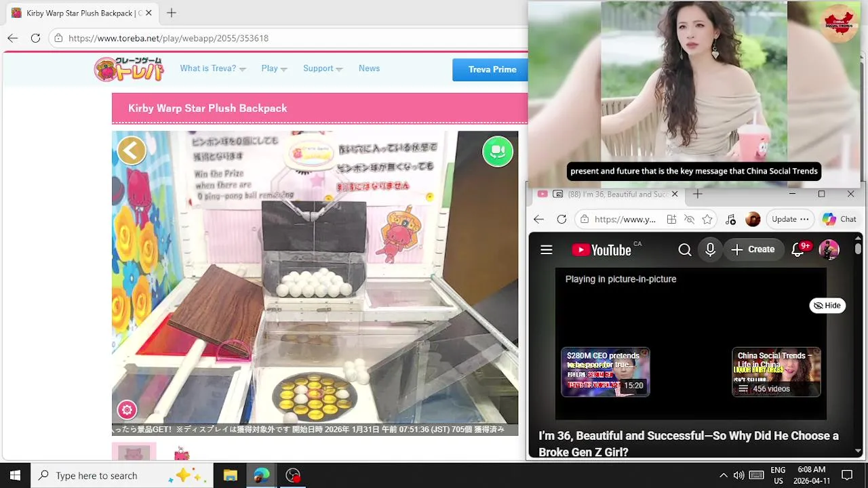
Task: Switch to Edge from the taskbar
Action: point(261,476)
